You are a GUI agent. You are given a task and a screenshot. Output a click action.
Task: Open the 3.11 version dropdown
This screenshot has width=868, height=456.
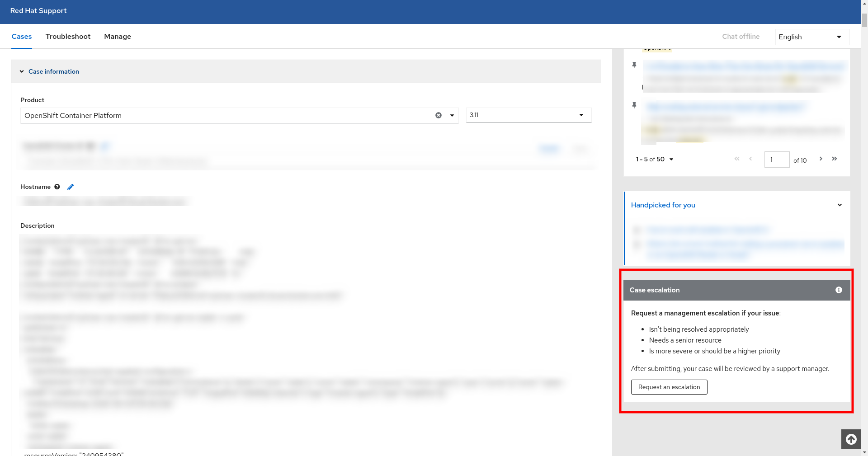tap(528, 115)
